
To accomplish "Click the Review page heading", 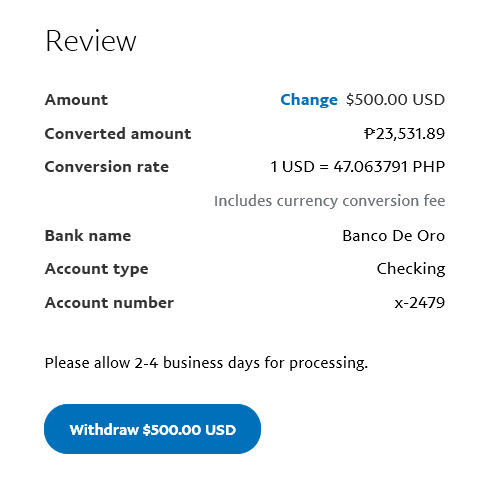I will pos(91,41).
